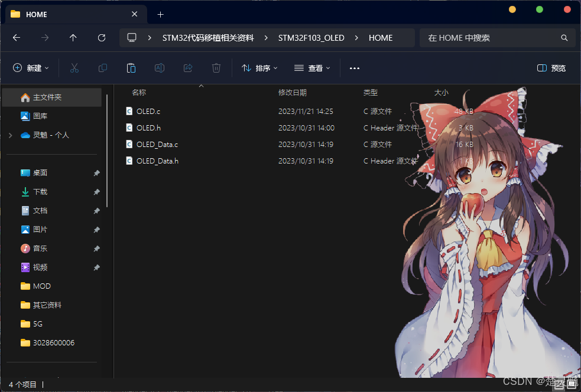The width and height of the screenshot is (581, 392).
Task: Expand the 灵魁 - 个人 OneDrive node
Action: pyautogui.click(x=11, y=135)
